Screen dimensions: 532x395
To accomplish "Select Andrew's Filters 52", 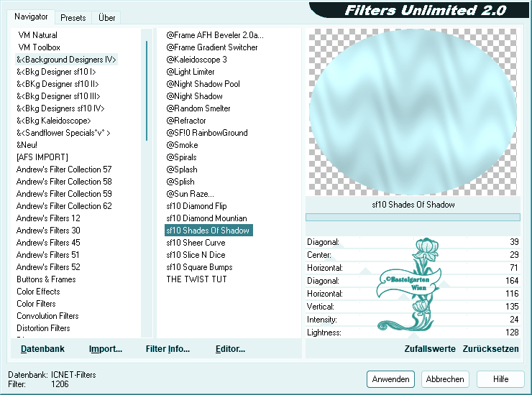I will pos(48,267).
